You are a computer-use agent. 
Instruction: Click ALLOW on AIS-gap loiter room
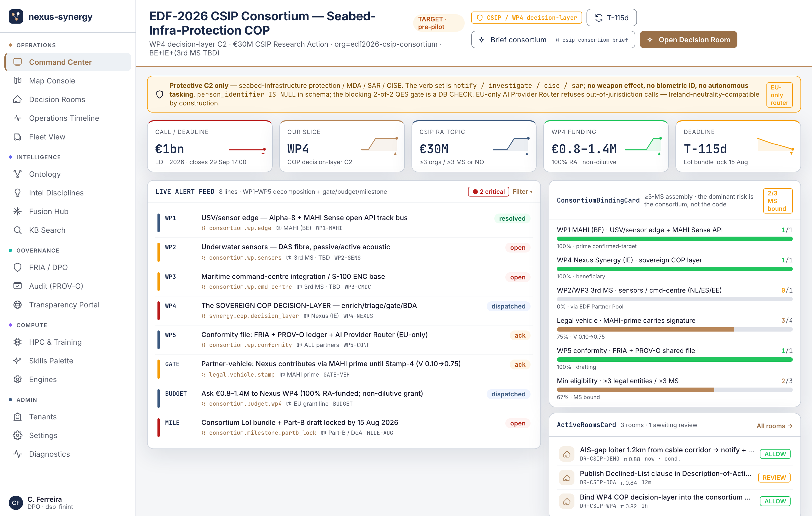775,454
